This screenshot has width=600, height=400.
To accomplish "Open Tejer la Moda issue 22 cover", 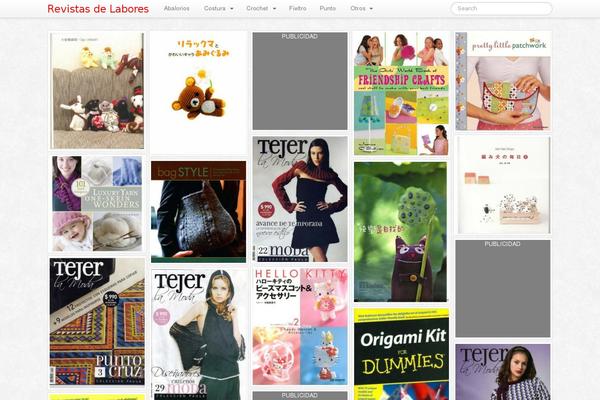I will click(x=300, y=199).
